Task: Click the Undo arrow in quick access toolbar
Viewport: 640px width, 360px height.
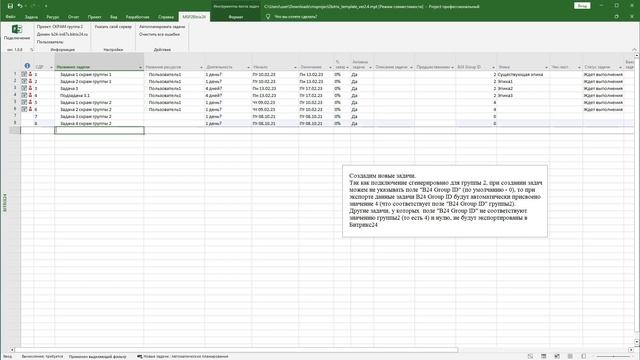Action: (x=20, y=6)
